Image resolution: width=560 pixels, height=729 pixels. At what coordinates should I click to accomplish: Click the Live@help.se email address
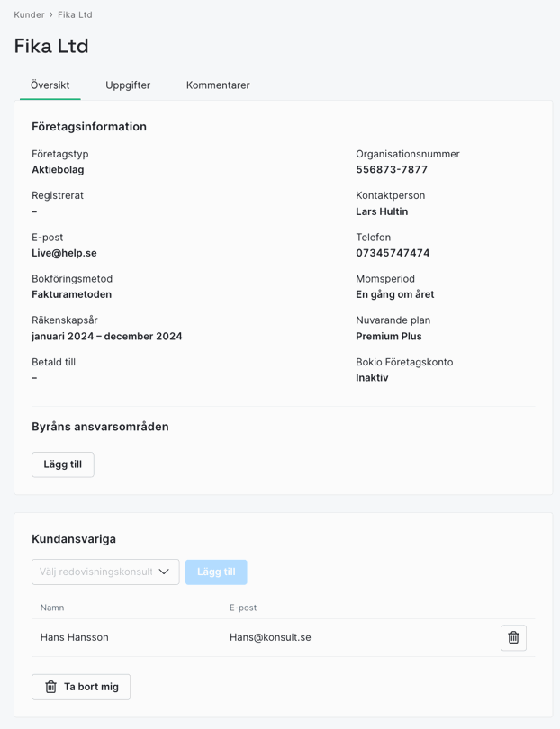pos(64,253)
